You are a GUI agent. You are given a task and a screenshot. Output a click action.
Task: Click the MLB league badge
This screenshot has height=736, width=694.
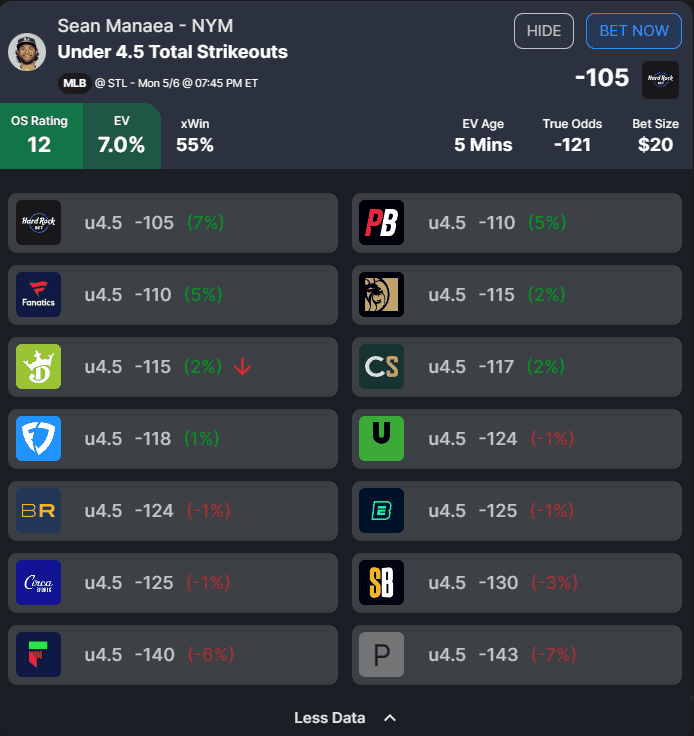pyautogui.click(x=75, y=84)
